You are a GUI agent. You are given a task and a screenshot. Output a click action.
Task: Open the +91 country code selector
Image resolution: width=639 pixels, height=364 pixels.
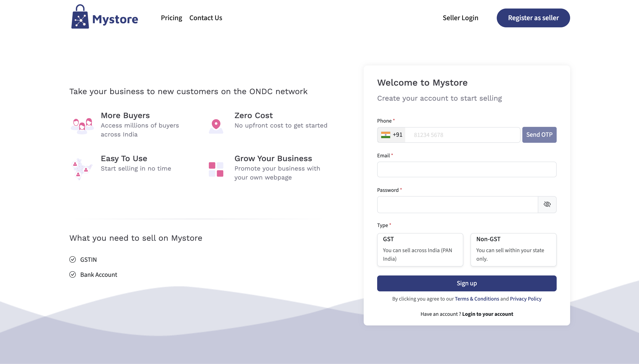pos(392,135)
